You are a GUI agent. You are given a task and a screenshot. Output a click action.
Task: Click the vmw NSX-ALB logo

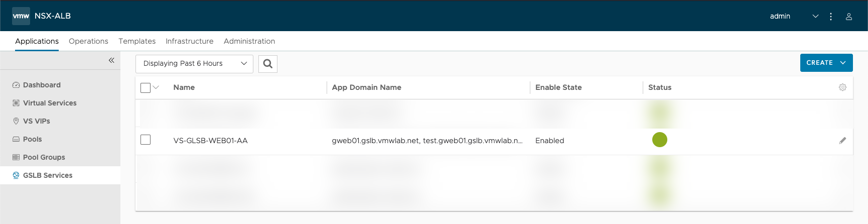point(21,16)
